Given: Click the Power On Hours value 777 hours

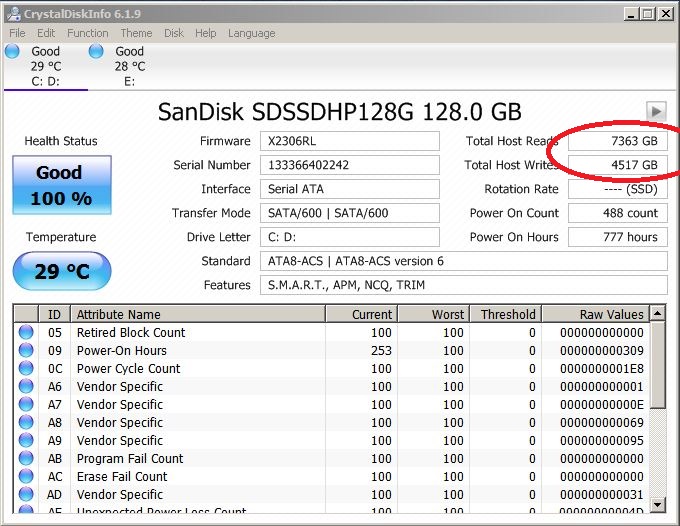Looking at the screenshot, I should (618, 237).
